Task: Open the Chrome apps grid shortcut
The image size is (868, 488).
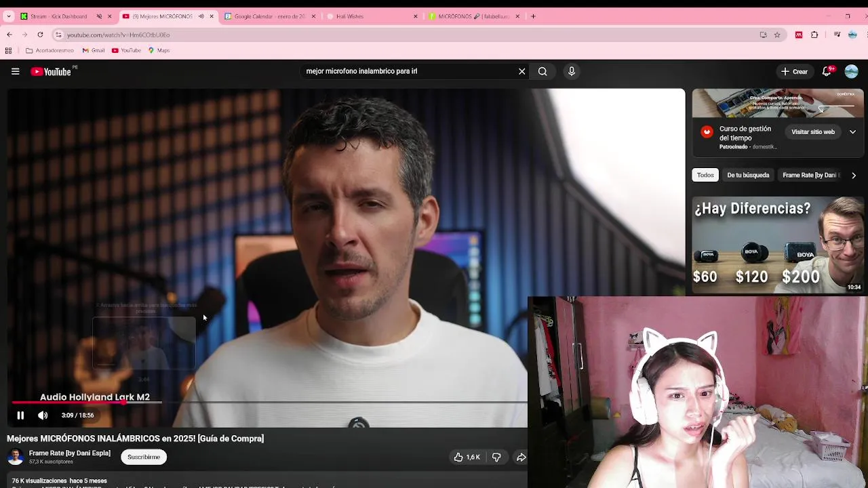Action: click(8, 50)
